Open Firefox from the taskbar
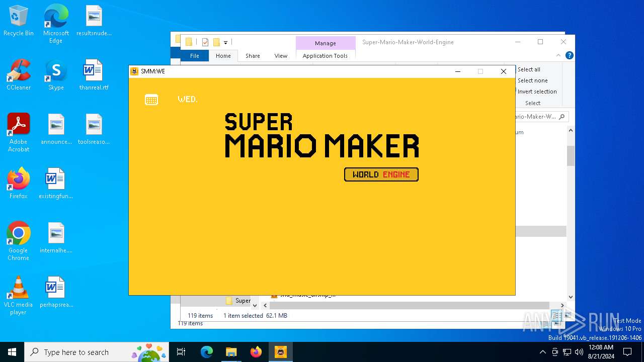Viewport: 644px width, 362px height. (x=256, y=352)
